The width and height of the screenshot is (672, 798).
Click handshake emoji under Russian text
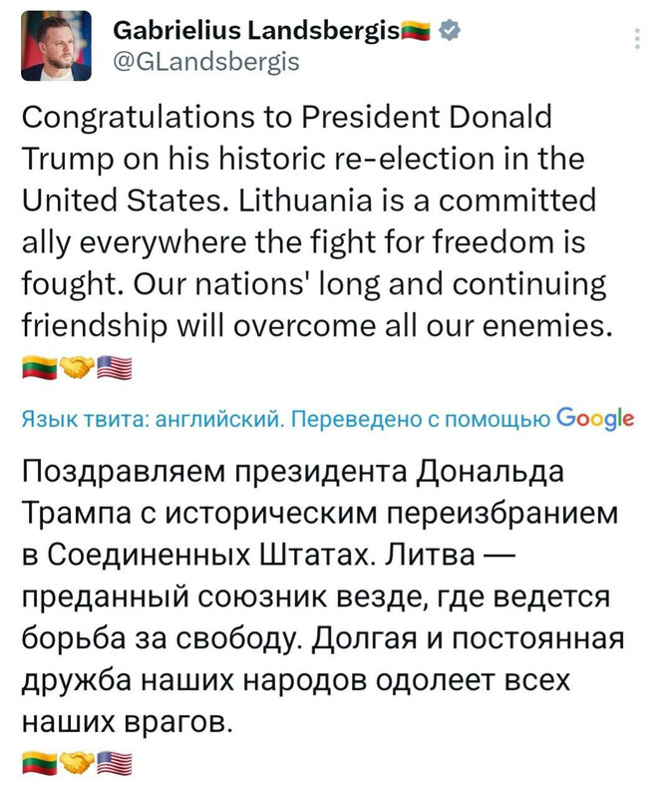point(77,763)
